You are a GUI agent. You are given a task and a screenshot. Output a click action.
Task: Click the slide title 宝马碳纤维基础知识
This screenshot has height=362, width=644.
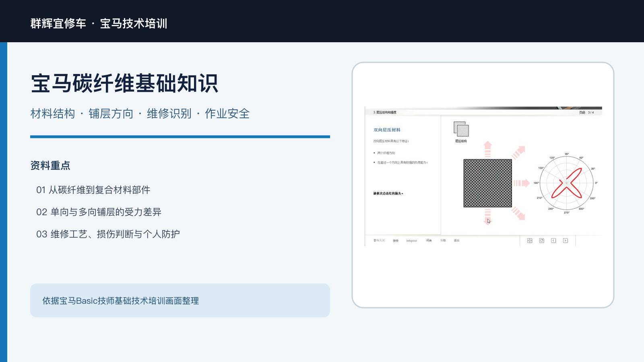124,83
